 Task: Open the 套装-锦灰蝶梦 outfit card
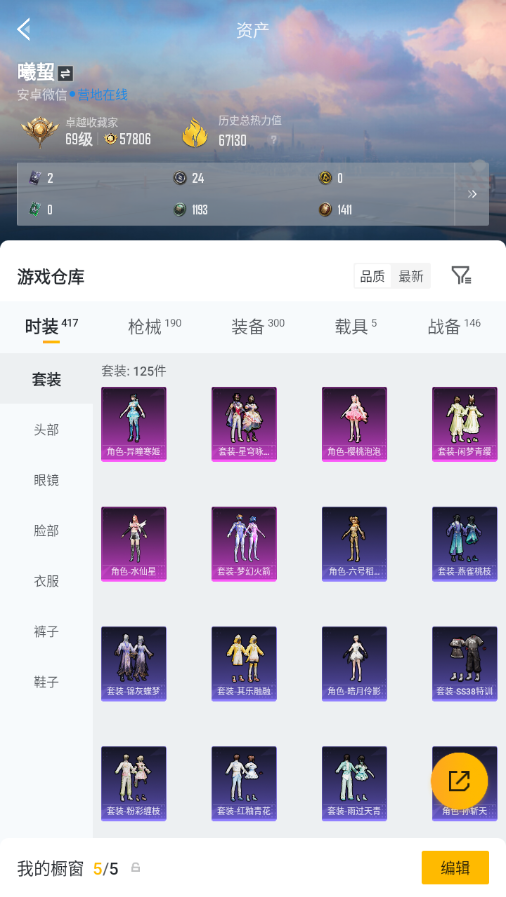pos(134,663)
